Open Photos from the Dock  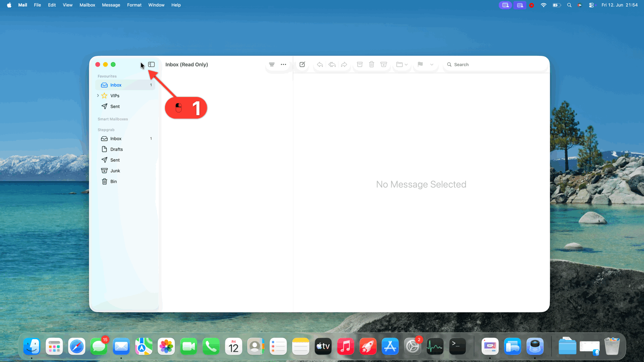pos(166,346)
